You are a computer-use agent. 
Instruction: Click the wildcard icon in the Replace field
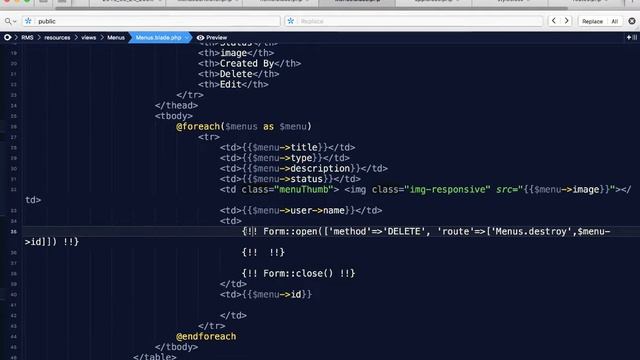click(291, 21)
